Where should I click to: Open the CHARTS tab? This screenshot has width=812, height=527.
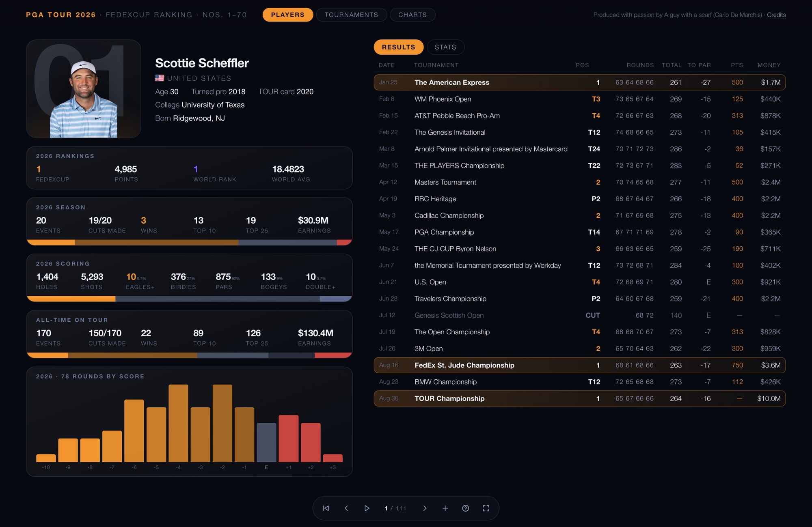[412, 15]
